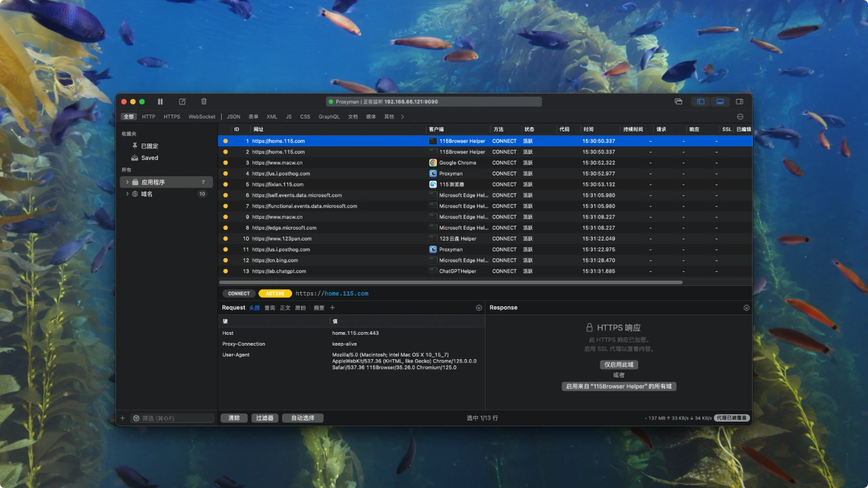868x488 pixels.
Task: Click the horizontal scrollbar under request table
Action: (x=451, y=282)
